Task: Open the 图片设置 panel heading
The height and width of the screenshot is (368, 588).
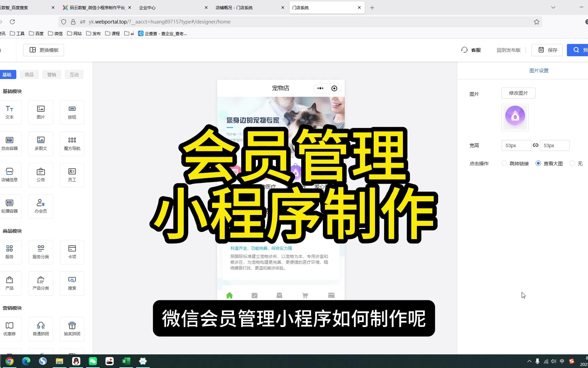Action: coord(539,71)
